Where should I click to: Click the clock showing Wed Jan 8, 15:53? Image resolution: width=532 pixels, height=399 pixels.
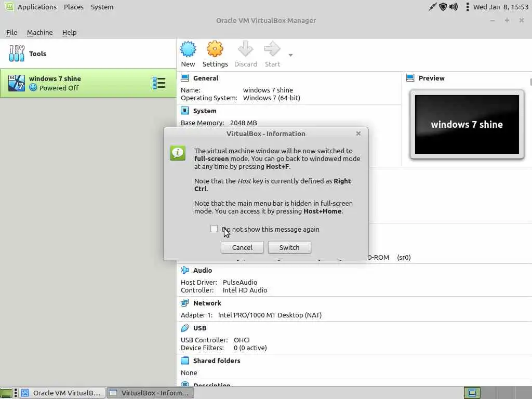[x=501, y=7]
